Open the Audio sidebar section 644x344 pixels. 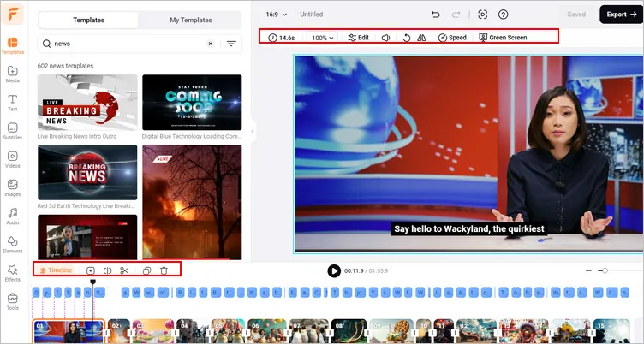click(12, 216)
